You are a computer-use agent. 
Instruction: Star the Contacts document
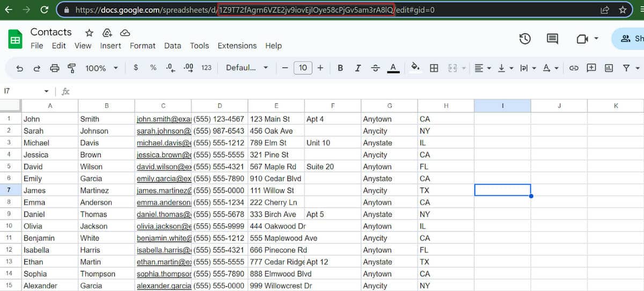click(89, 33)
